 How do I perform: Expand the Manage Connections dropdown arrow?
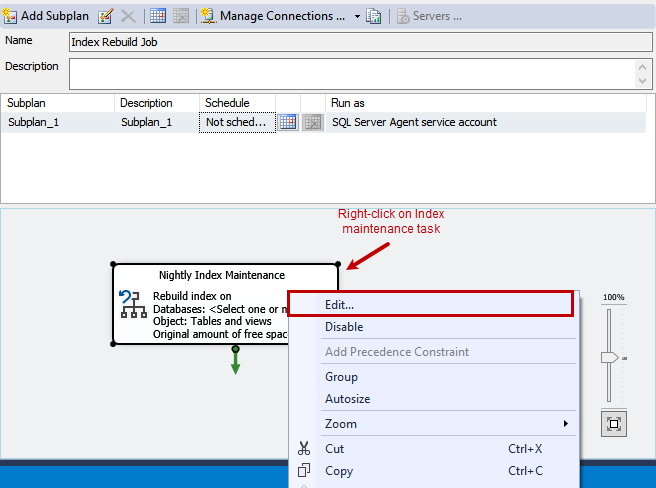click(x=357, y=17)
